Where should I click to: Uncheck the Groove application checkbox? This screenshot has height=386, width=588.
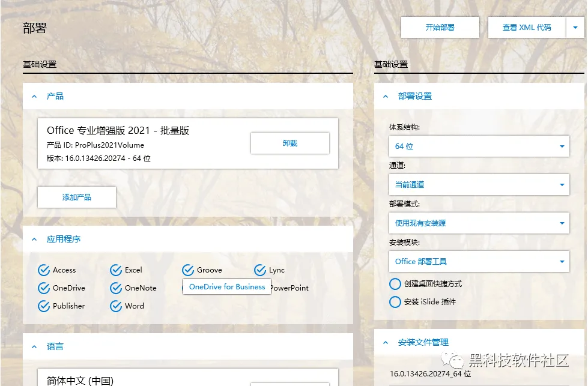point(188,270)
